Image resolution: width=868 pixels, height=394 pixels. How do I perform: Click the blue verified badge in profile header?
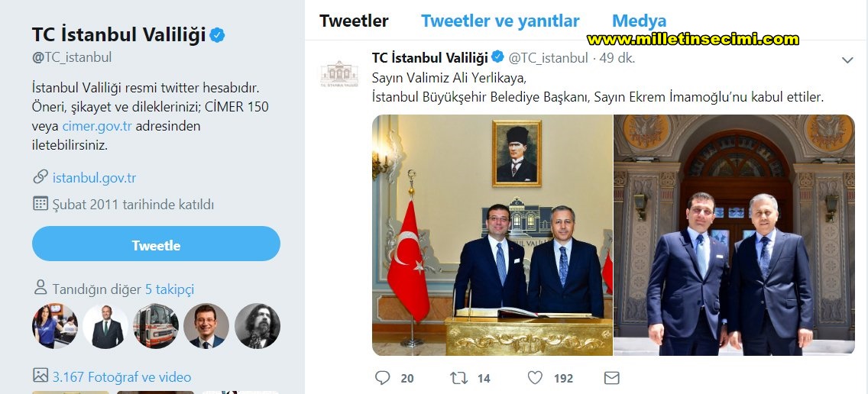(x=218, y=35)
